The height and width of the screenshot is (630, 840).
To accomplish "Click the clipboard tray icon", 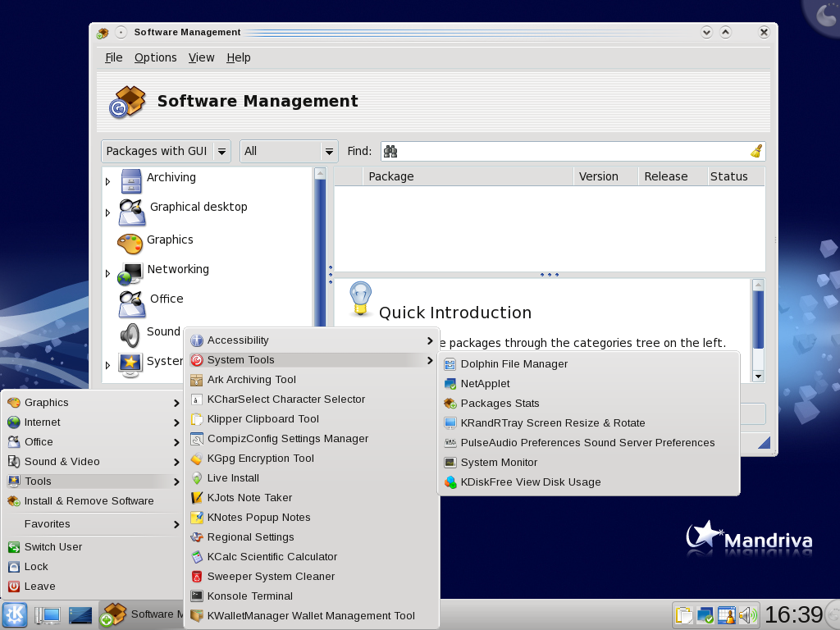I will 684,615.
